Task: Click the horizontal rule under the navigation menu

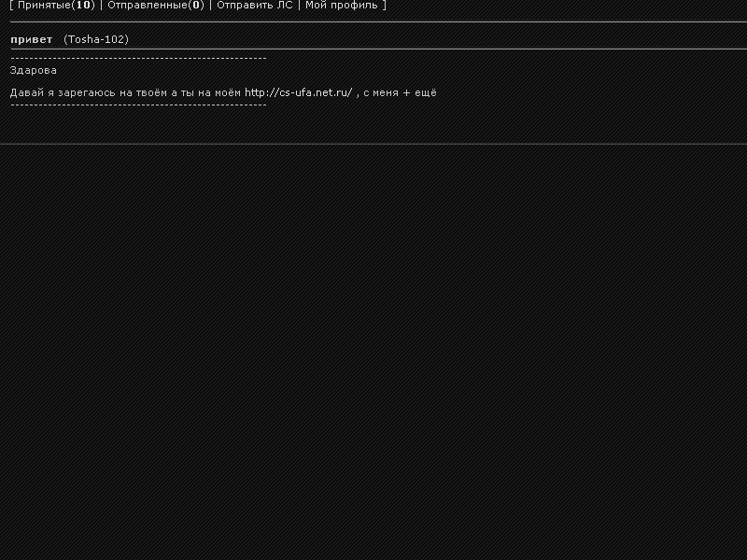Action: click(x=378, y=21)
